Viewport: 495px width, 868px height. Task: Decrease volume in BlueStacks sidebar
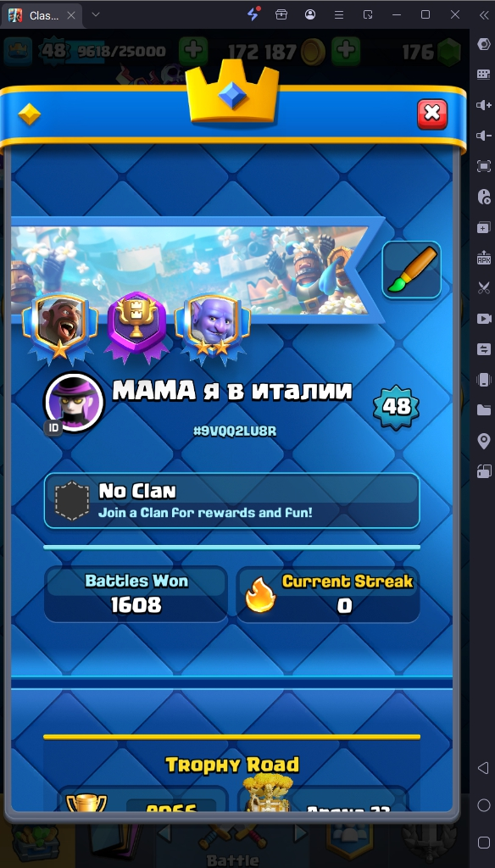483,135
